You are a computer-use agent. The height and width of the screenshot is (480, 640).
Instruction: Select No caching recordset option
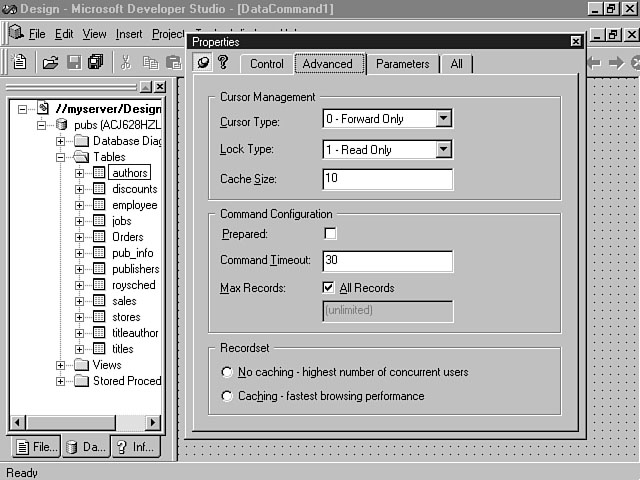(x=227, y=372)
